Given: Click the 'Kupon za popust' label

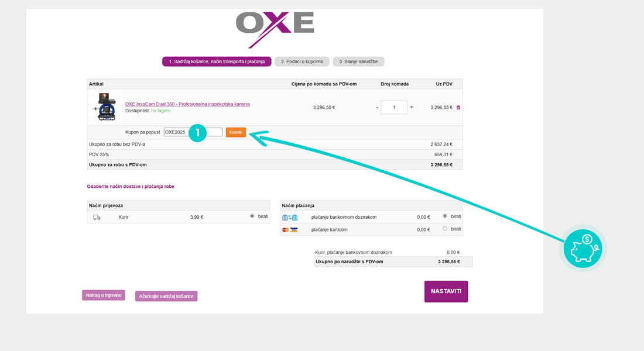Looking at the screenshot, I should (x=142, y=132).
